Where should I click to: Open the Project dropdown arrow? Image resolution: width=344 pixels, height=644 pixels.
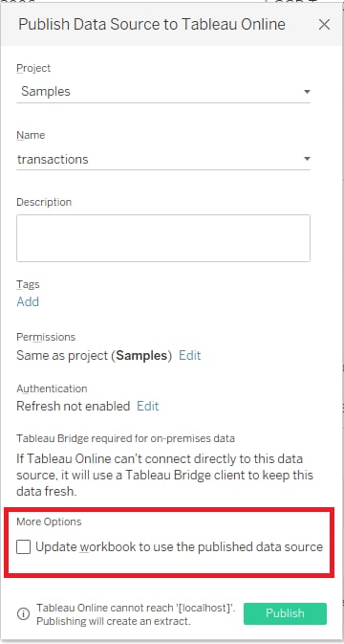click(307, 92)
